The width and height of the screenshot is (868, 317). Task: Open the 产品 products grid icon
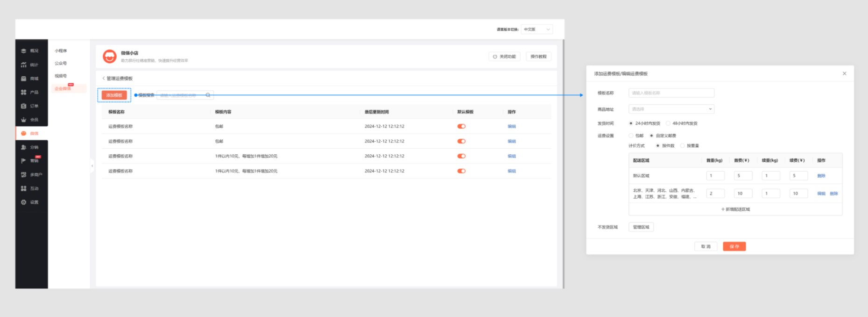pos(23,92)
